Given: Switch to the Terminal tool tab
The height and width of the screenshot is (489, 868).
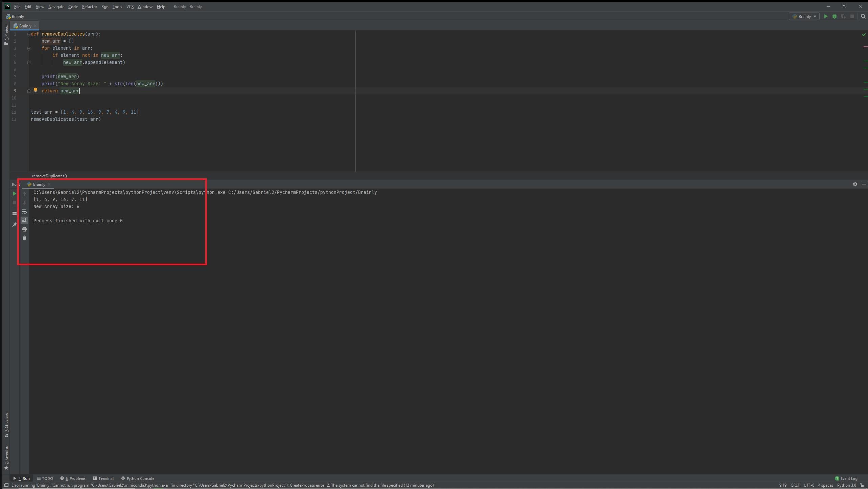Looking at the screenshot, I should 103,478.
